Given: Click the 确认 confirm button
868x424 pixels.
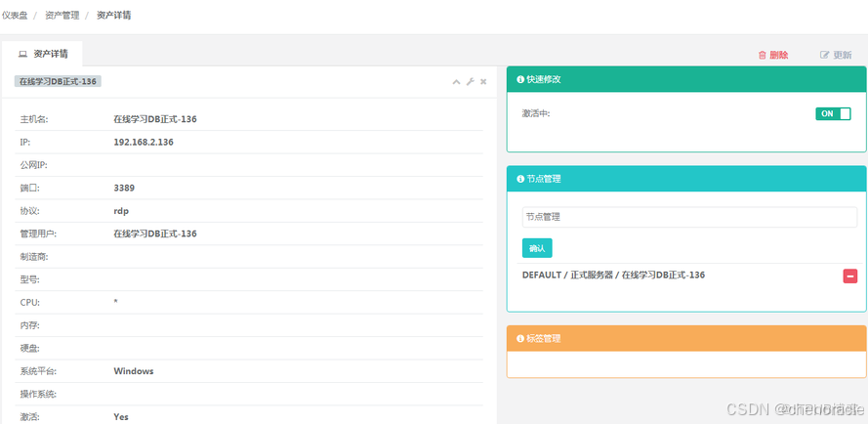Looking at the screenshot, I should click(537, 248).
